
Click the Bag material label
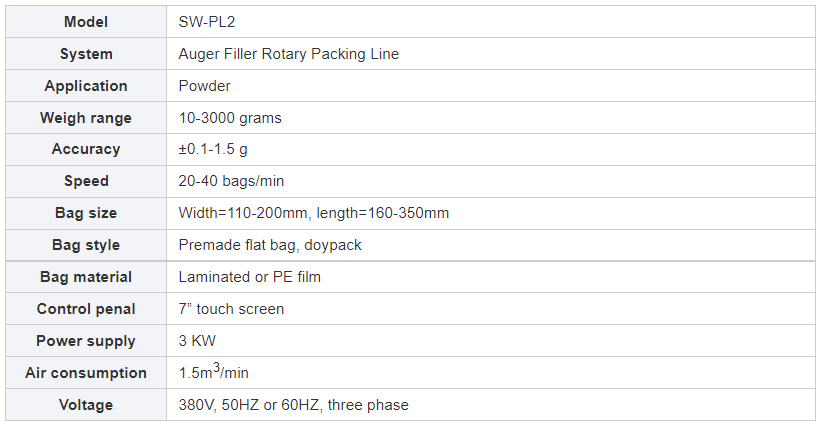86,277
